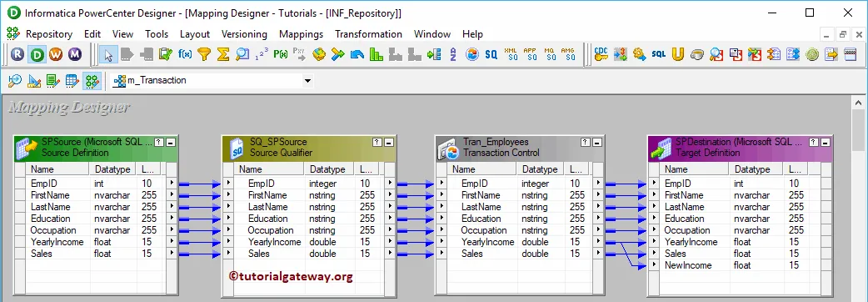Switch to the Target Designer tool icon

34,81
